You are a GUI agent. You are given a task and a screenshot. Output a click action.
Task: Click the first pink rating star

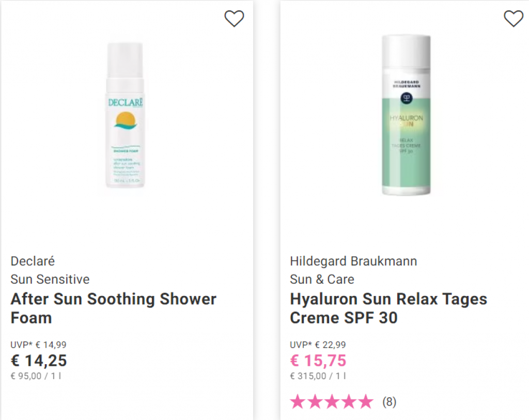[298, 402]
